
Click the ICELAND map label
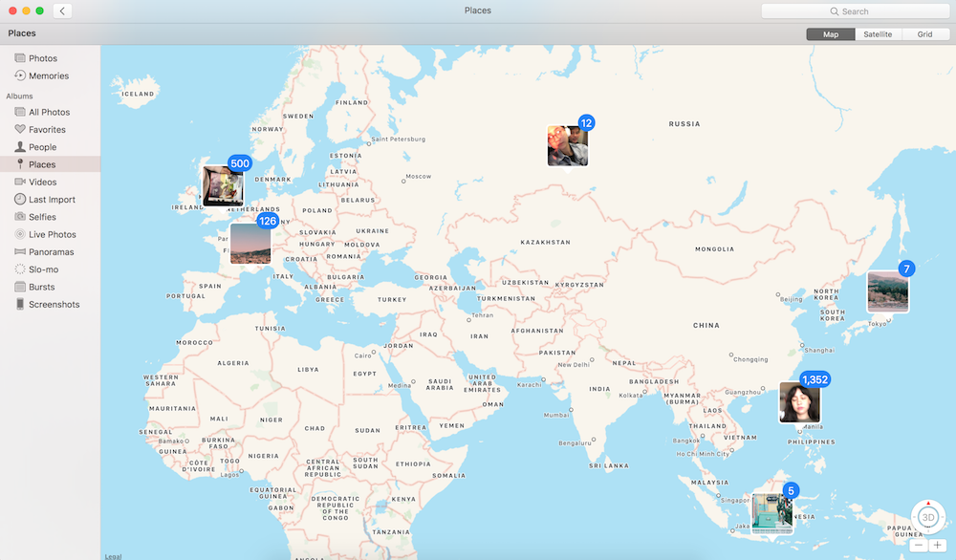[138, 94]
